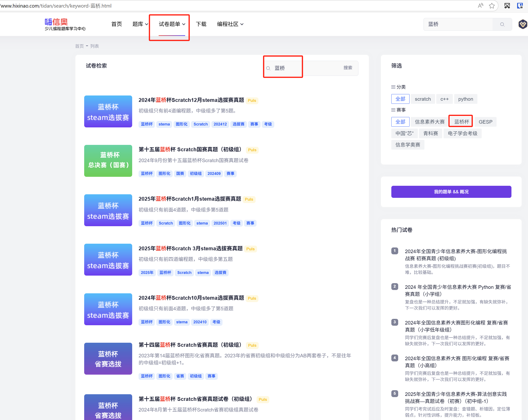Click the 嗨信奥 site logo
The width and height of the screenshot is (528, 420).
pos(65,24)
